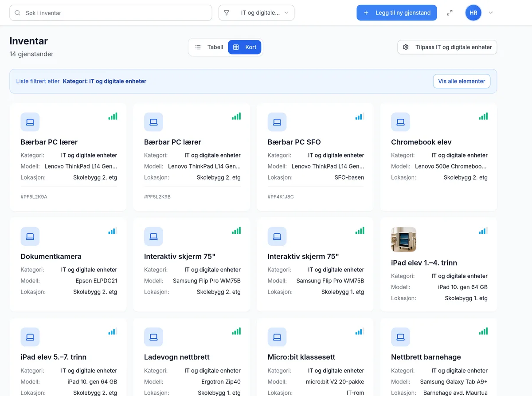Open the Interaktiv skjerm 75" card in Skolebygg 1. etg
Viewport: 532px width, 396px height.
(315, 264)
